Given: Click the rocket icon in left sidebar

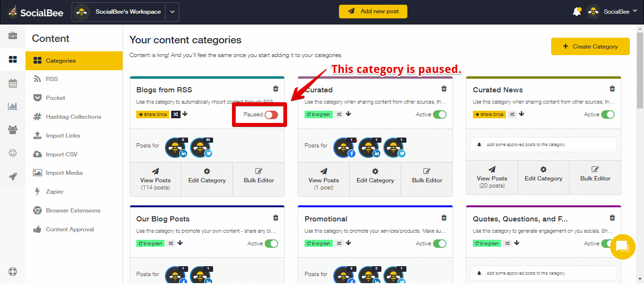Looking at the screenshot, I should 13,177.
